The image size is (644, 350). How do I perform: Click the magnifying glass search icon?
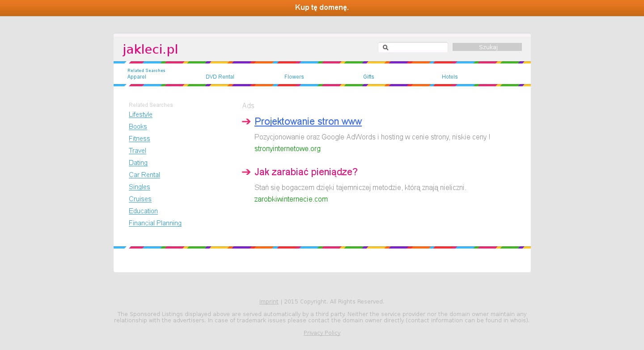click(386, 47)
